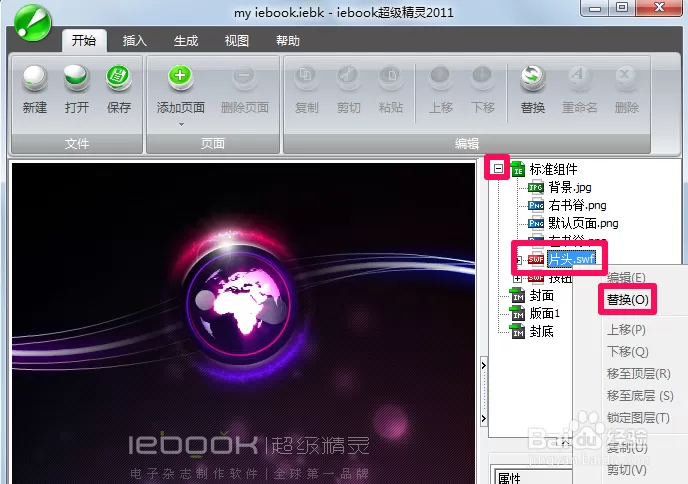The image size is (688, 484).
Task: Click the 剪切 cut icon in ribbon
Action: pos(348,77)
